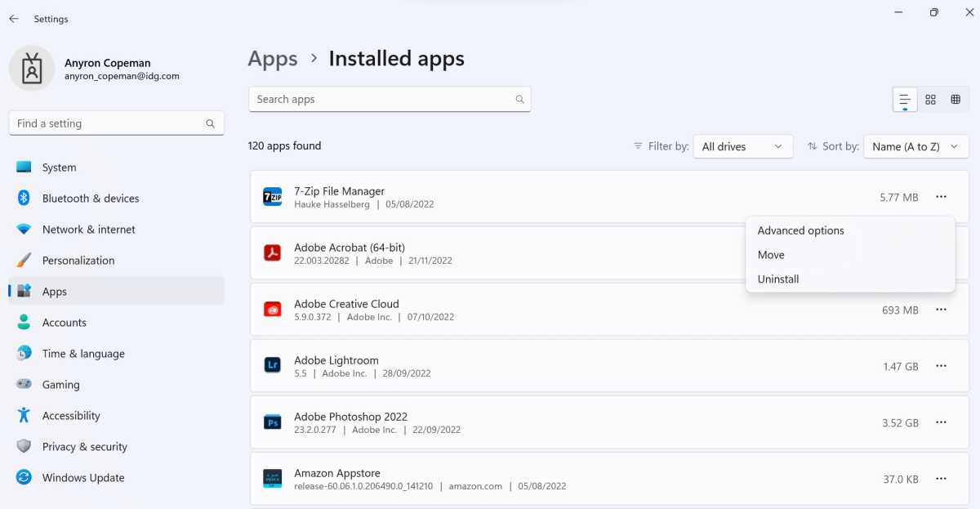Click the Time & language globe icon
The width and height of the screenshot is (980, 509).
click(24, 354)
